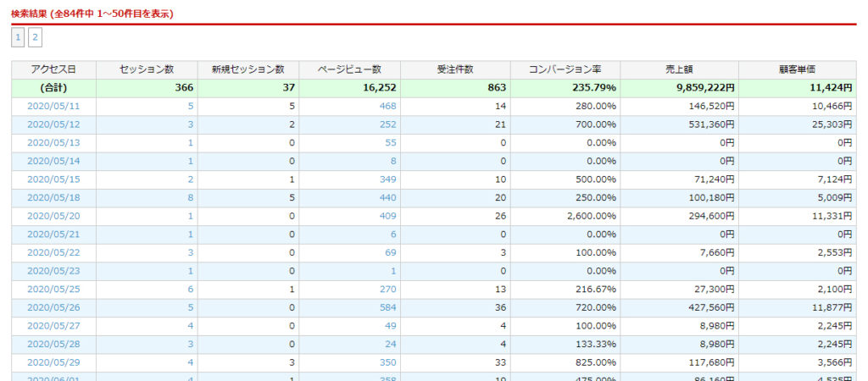Open the 2020/05/12 access date link

[x=53, y=124]
